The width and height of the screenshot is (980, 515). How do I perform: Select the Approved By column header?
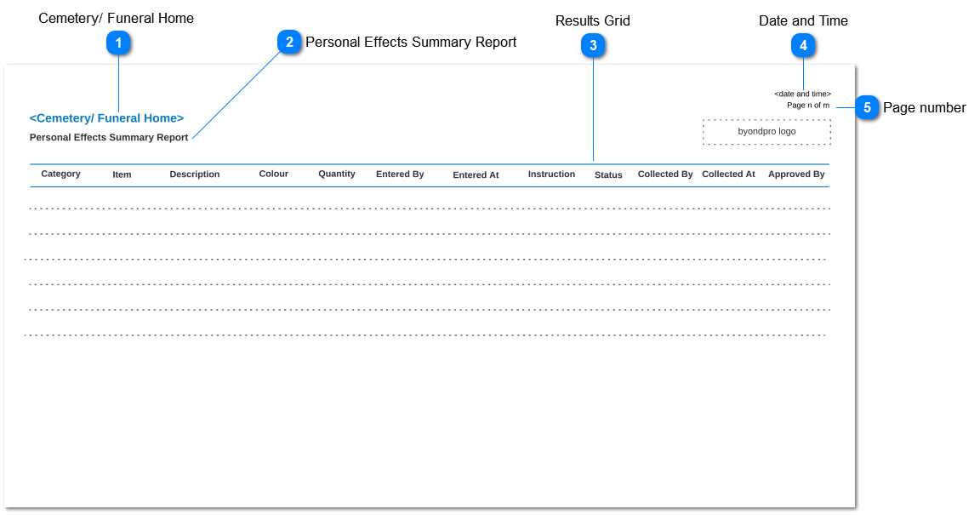click(796, 174)
